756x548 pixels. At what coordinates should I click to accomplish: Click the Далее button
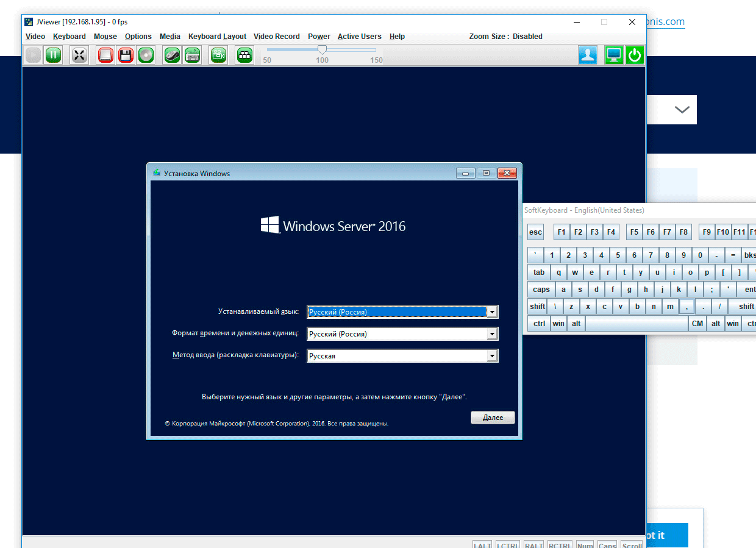493,418
